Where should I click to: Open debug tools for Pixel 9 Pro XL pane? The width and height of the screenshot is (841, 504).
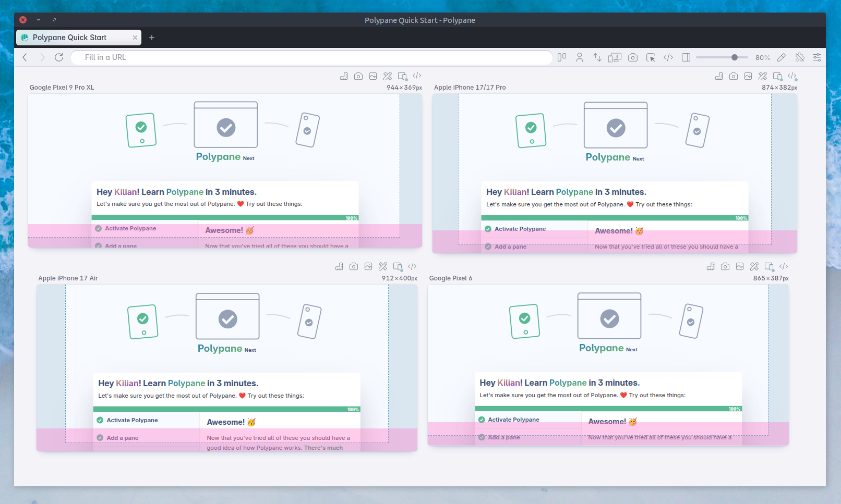(388, 76)
